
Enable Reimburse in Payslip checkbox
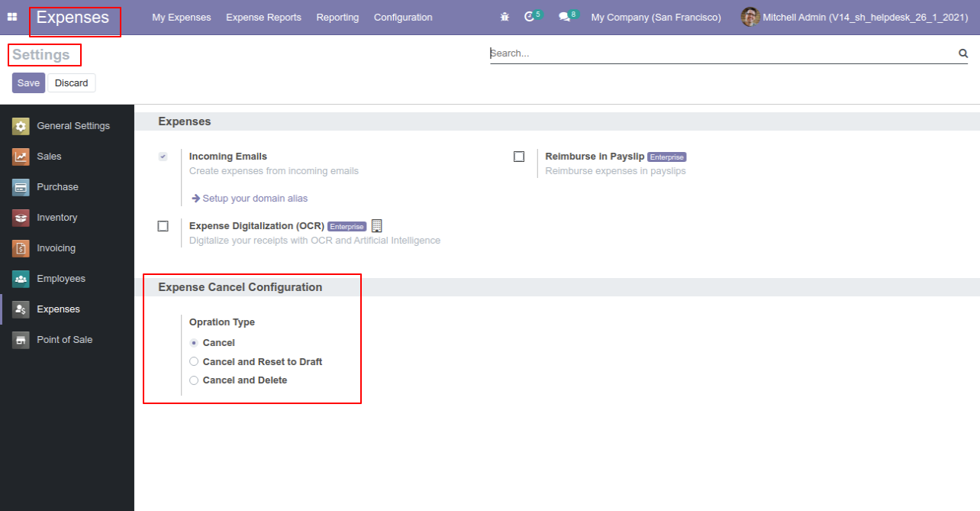(x=519, y=157)
